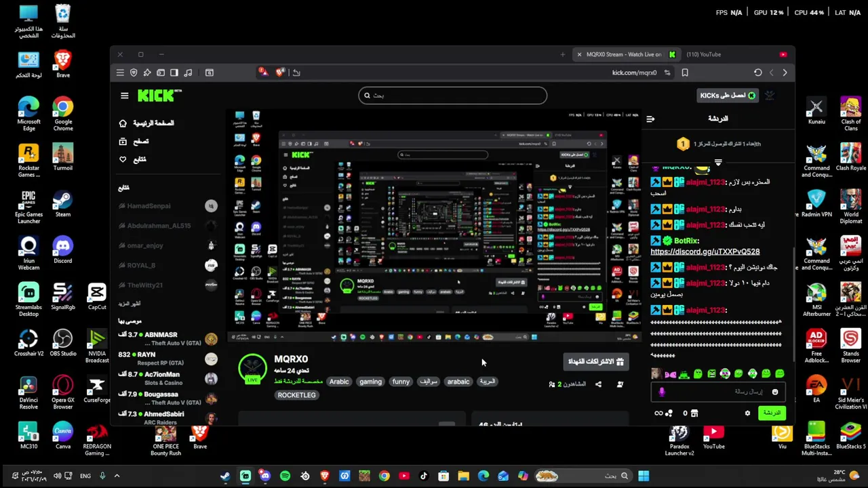This screenshot has height=488, width=868.
Task: Focus the Kick search field
Action: 452,96
